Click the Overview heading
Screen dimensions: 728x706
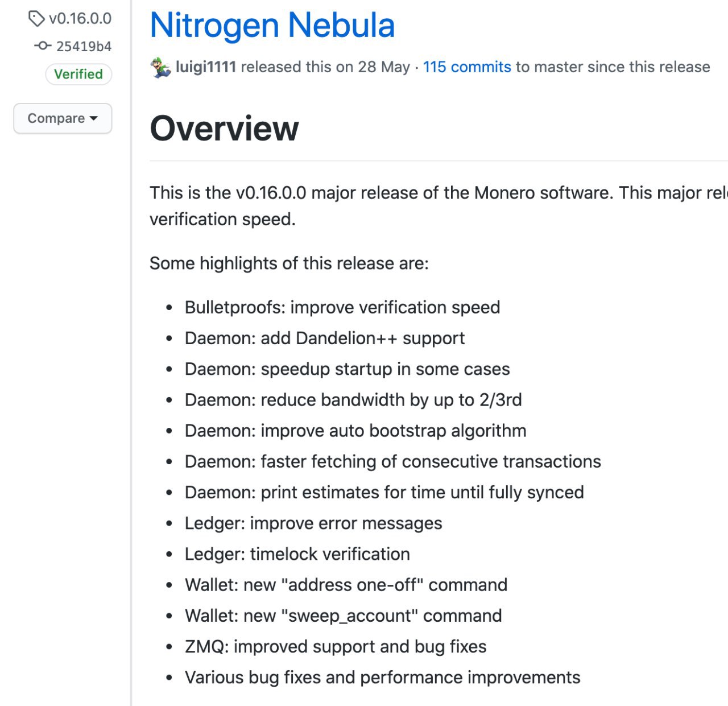(224, 129)
